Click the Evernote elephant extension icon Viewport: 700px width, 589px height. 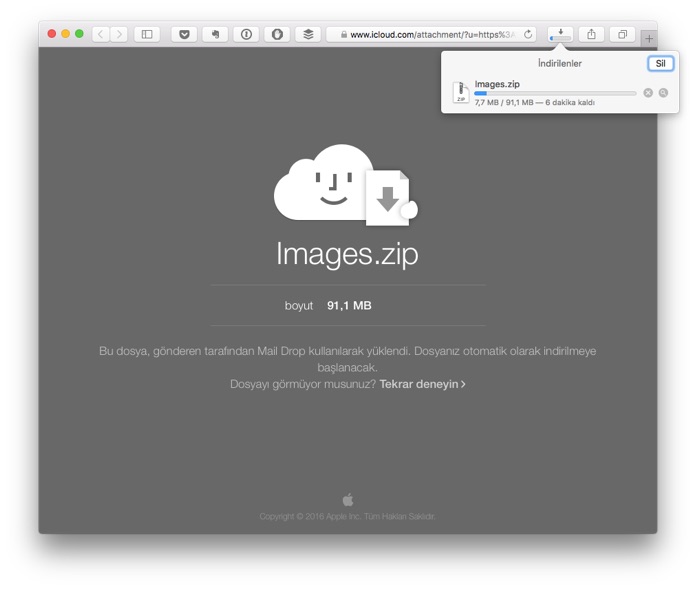[215, 34]
